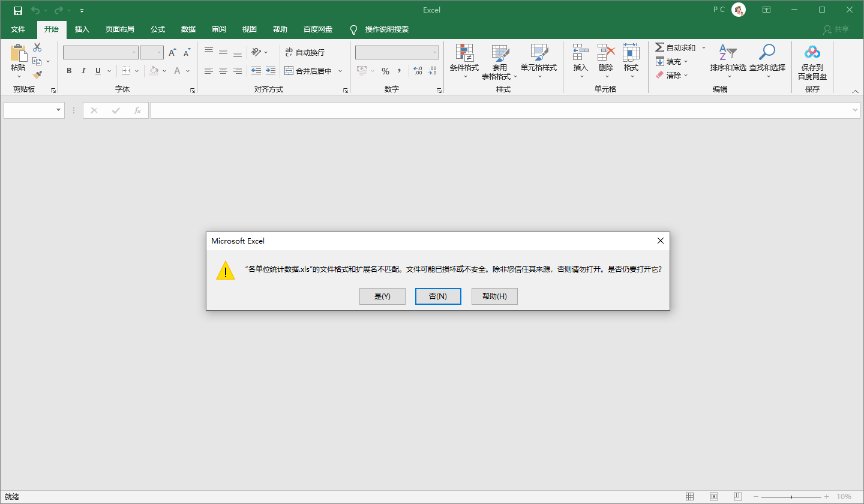Open 套用表格格式 table format
Viewport: 864px width, 504px height.
pyautogui.click(x=499, y=61)
